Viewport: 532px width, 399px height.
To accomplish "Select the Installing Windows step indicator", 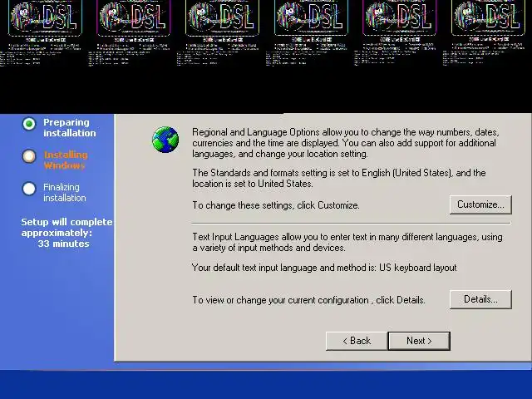I will click(29, 156).
